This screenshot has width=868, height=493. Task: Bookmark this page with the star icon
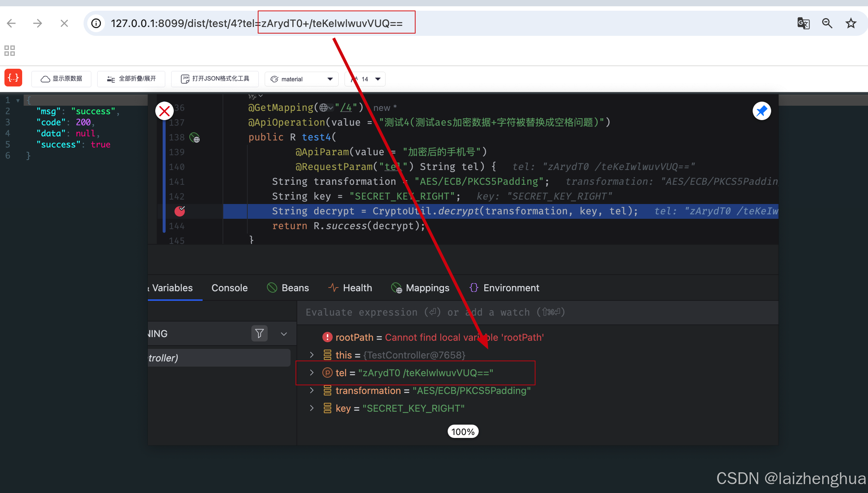coord(851,23)
